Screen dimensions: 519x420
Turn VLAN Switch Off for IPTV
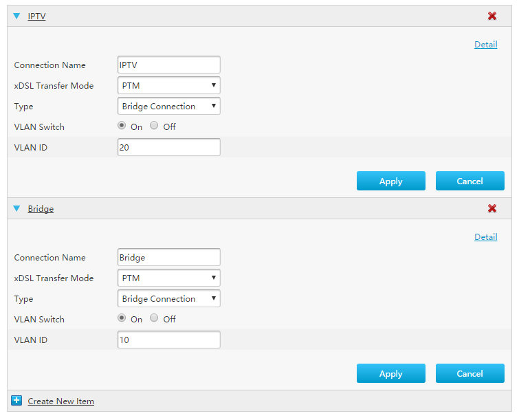click(154, 126)
